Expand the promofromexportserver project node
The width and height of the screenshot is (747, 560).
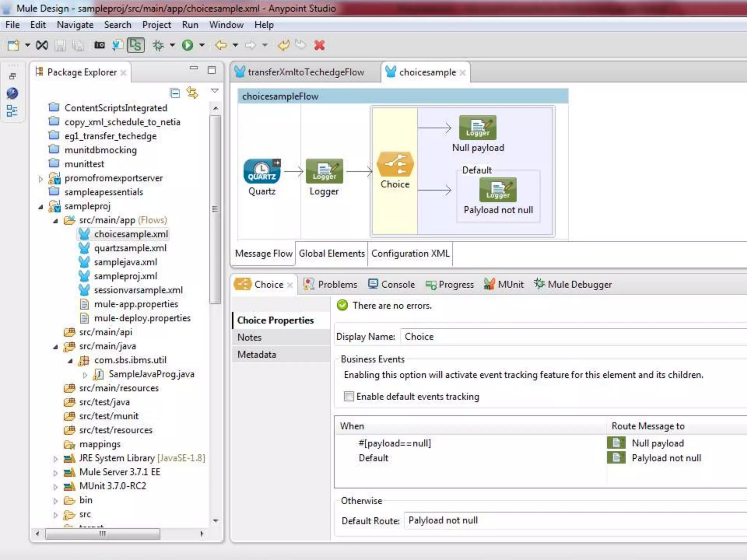(41, 179)
